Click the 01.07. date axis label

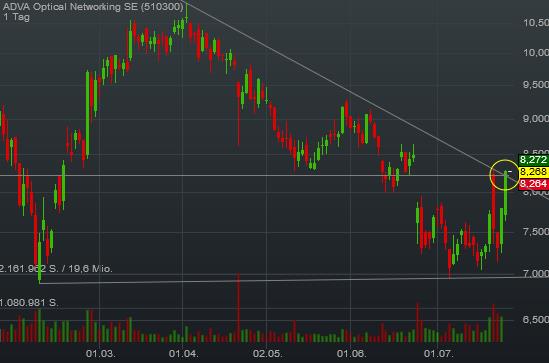click(x=438, y=353)
